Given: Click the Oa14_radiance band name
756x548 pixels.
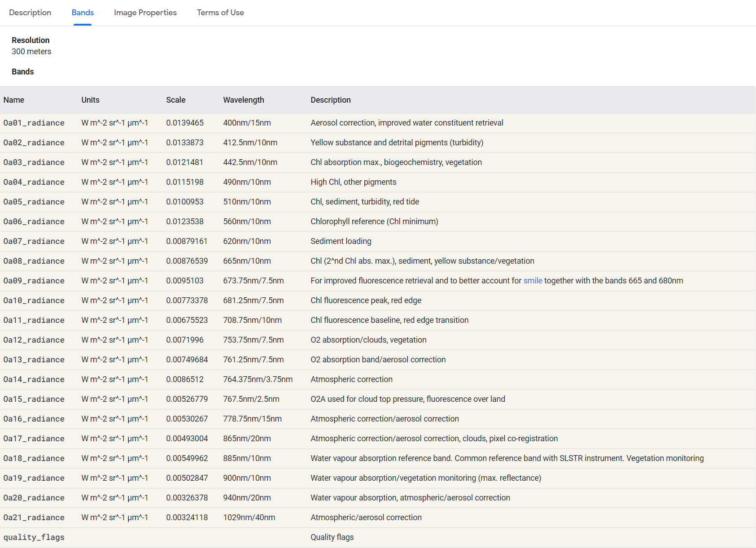Looking at the screenshot, I should [x=34, y=379].
